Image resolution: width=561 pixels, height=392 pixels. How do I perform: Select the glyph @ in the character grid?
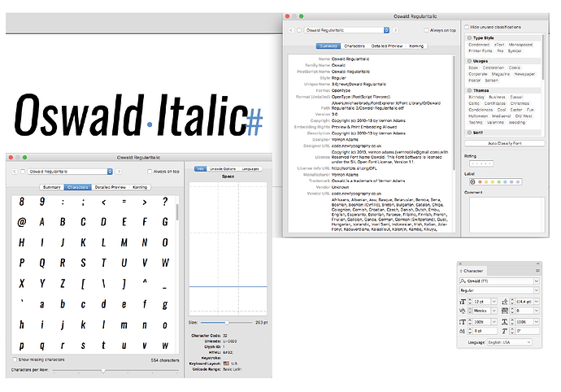pos(21,222)
